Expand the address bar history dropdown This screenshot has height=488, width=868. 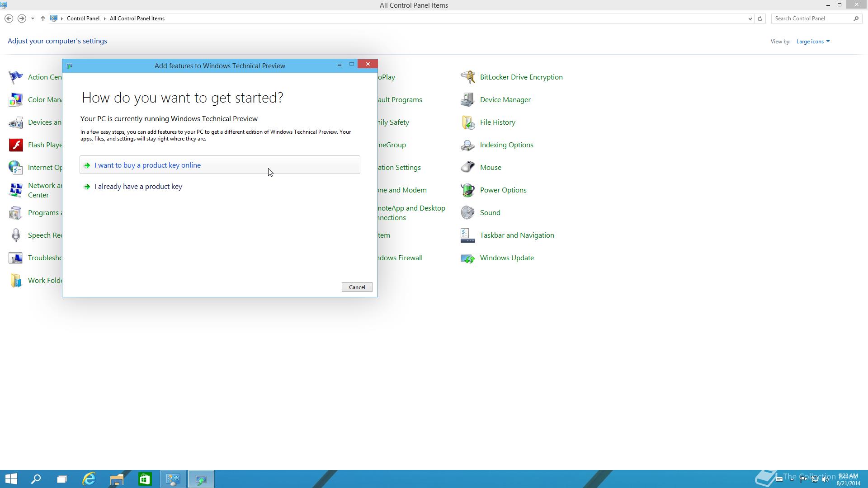750,19
